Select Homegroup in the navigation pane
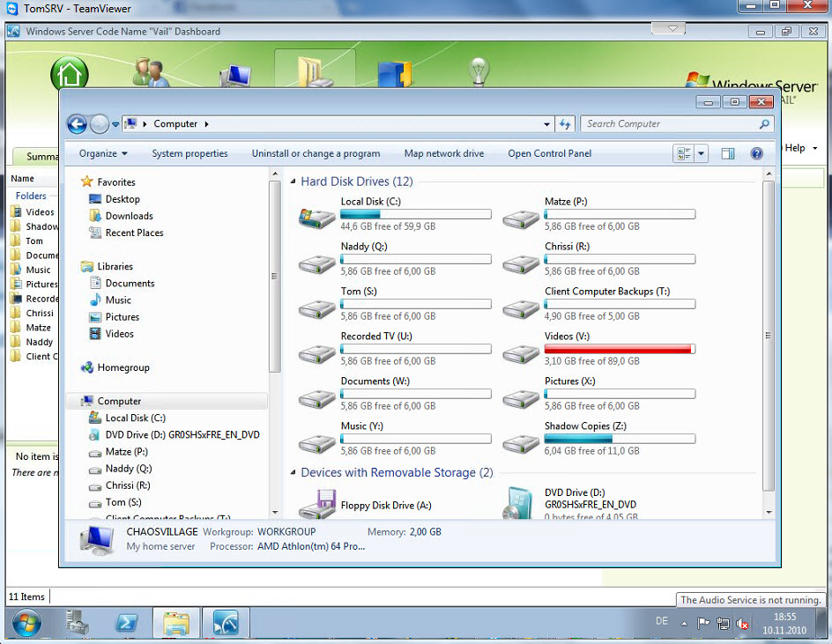832x644 pixels. (123, 367)
